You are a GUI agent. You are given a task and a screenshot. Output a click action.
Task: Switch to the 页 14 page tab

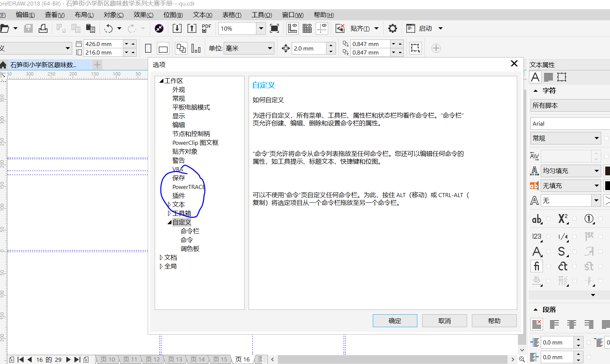197,360
